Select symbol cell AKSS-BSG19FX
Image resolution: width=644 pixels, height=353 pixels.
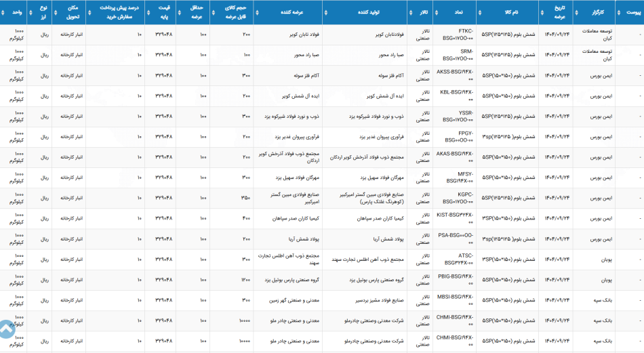pos(455,75)
